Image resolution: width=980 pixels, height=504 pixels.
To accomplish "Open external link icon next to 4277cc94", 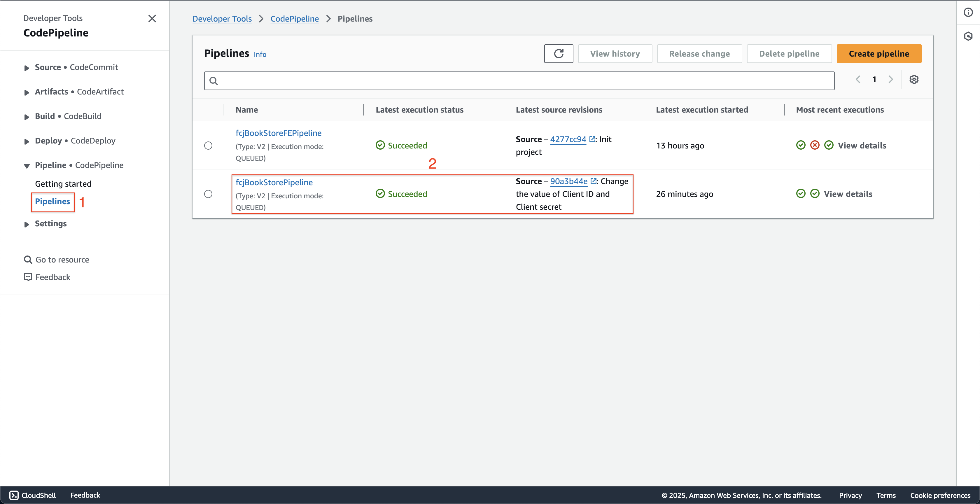I will (592, 139).
